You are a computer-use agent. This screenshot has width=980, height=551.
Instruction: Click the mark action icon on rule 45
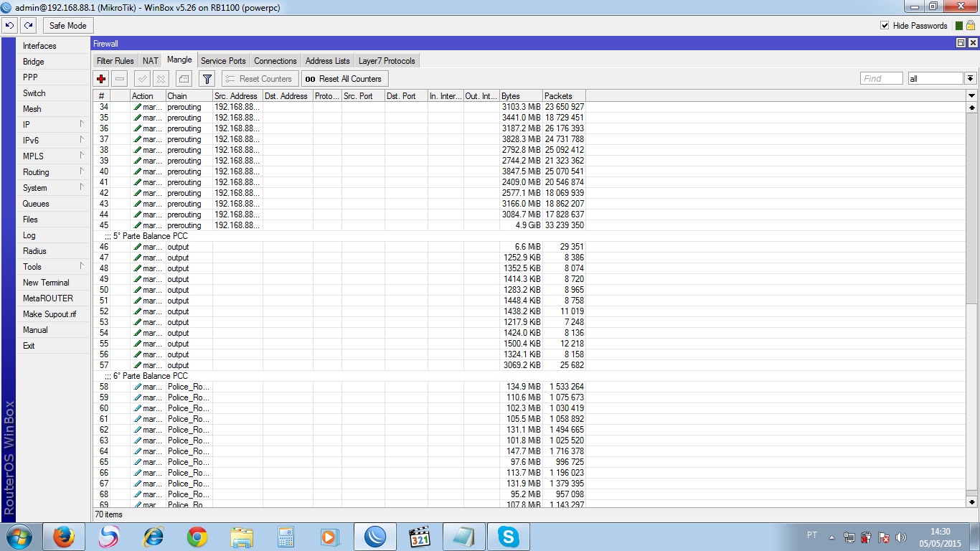(x=137, y=225)
